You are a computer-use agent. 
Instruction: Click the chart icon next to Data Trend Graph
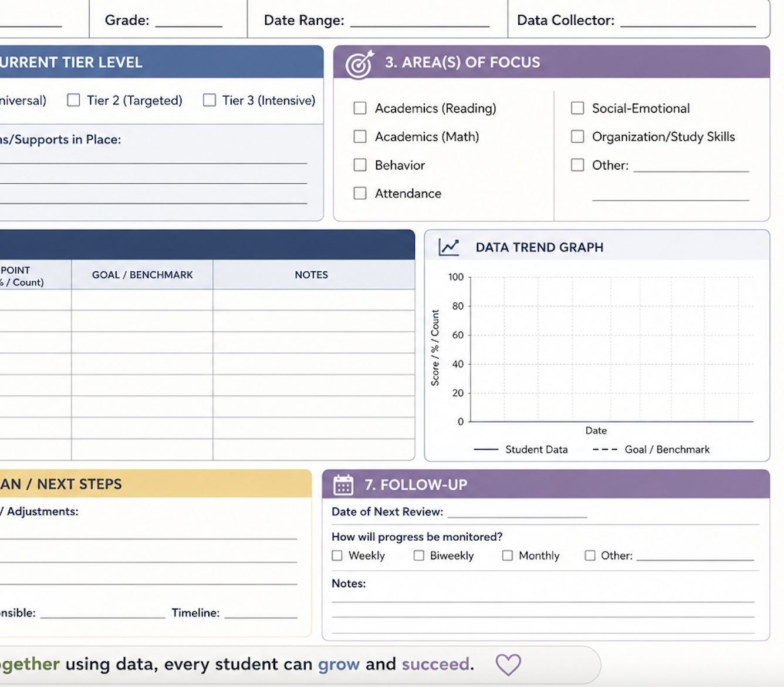coord(450,247)
